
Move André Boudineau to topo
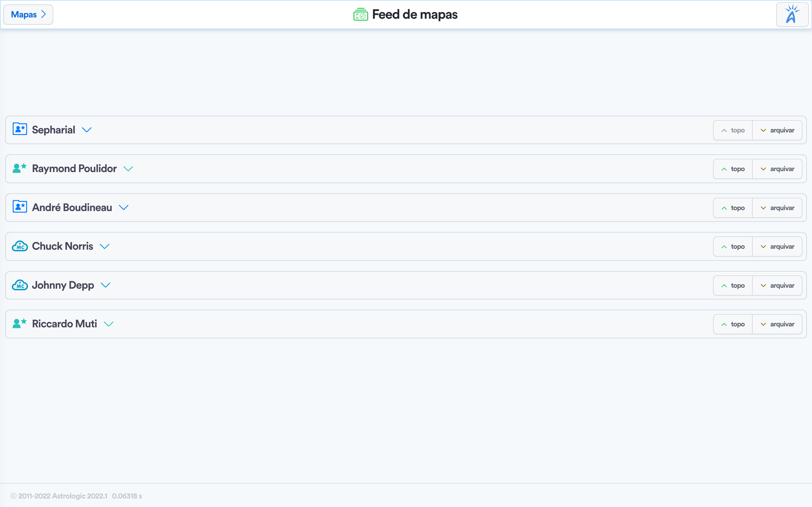tap(733, 208)
